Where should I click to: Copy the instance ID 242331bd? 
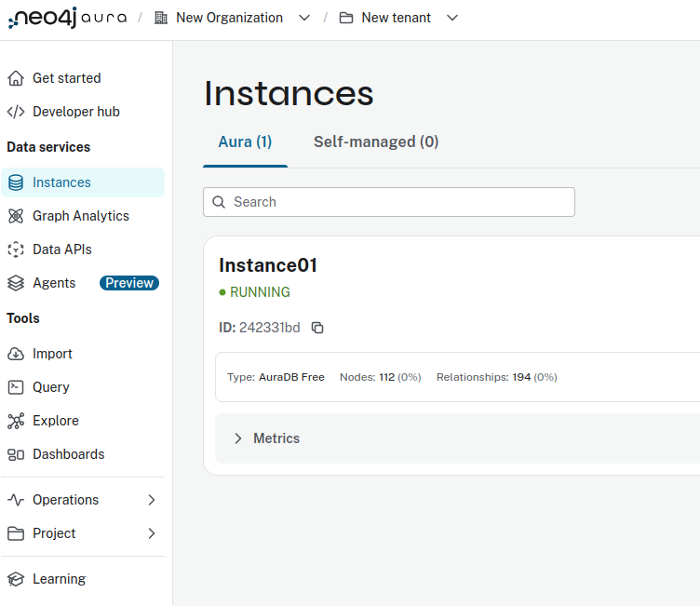coord(317,328)
